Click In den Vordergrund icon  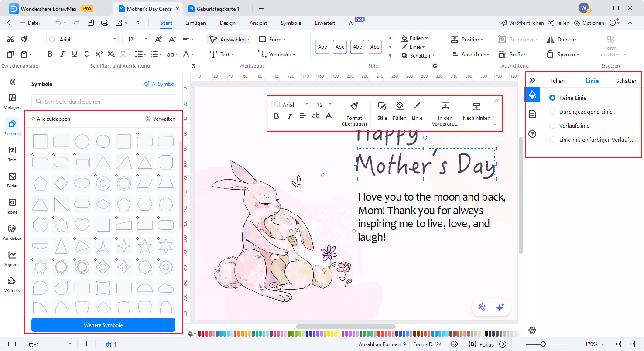(x=445, y=106)
